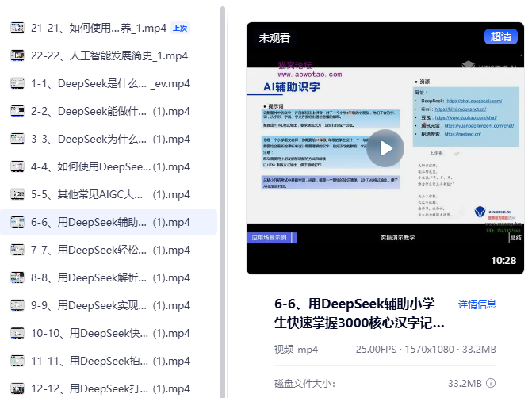Click the video title 6-6 用DeepSeek辅助小学生
The width and height of the screenshot is (532, 398).
pos(361,313)
